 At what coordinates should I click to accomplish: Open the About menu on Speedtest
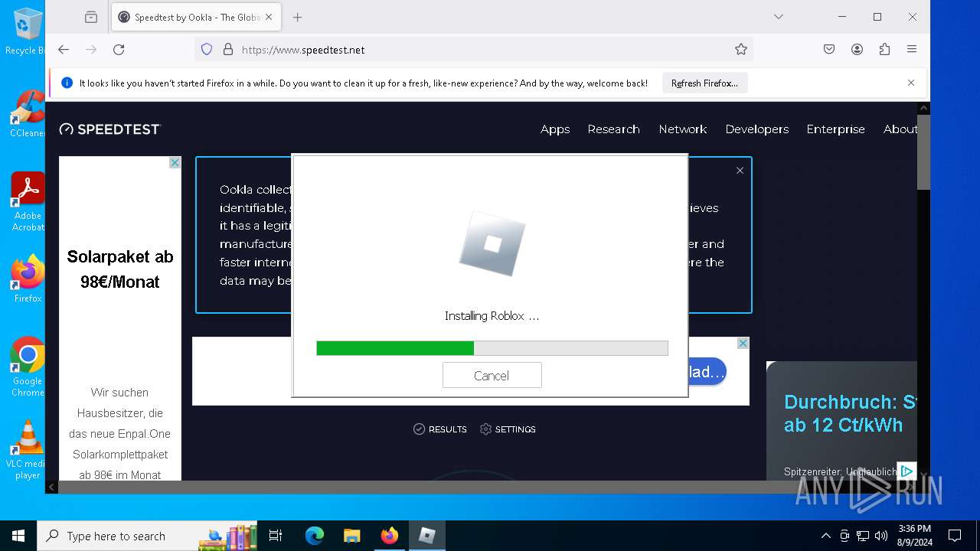tap(900, 129)
